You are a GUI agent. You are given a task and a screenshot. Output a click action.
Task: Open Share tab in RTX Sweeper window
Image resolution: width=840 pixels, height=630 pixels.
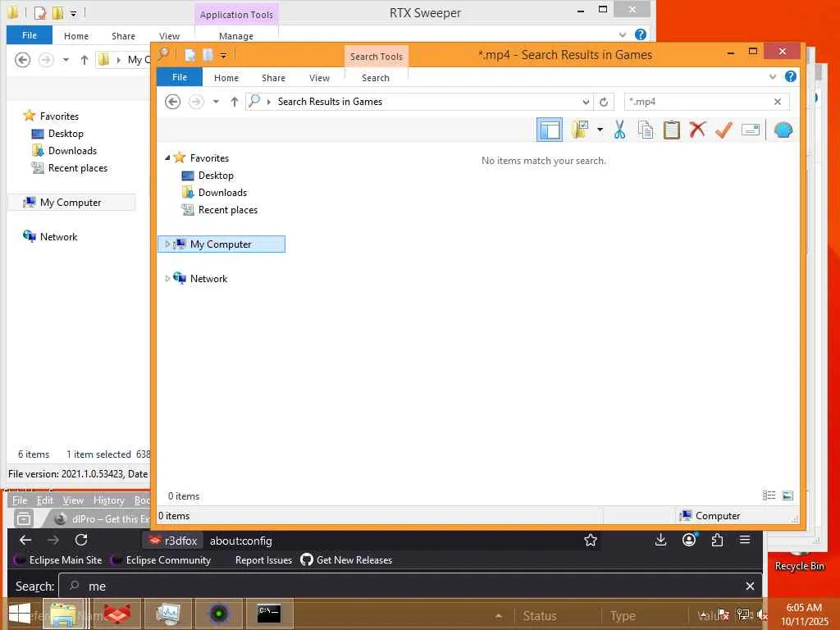tap(123, 36)
